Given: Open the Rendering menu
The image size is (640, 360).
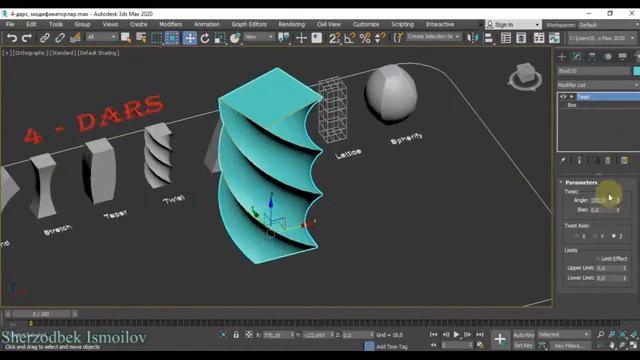Looking at the screenshot, I should pyautogui.click(x=291, y=24).
